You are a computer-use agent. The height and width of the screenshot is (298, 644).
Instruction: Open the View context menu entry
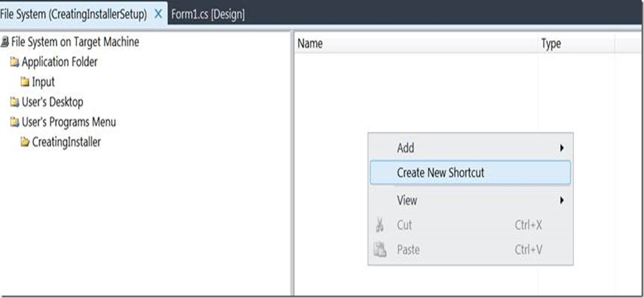point(407,201)
